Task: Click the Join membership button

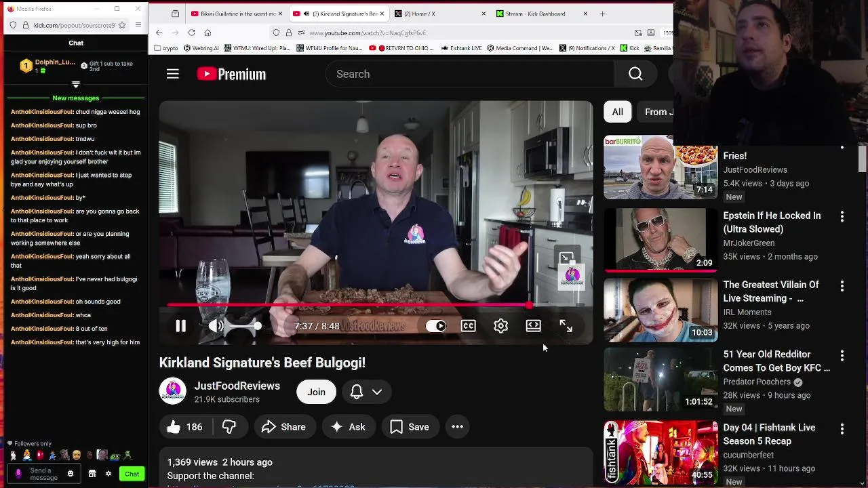Action: coord(316,392)
